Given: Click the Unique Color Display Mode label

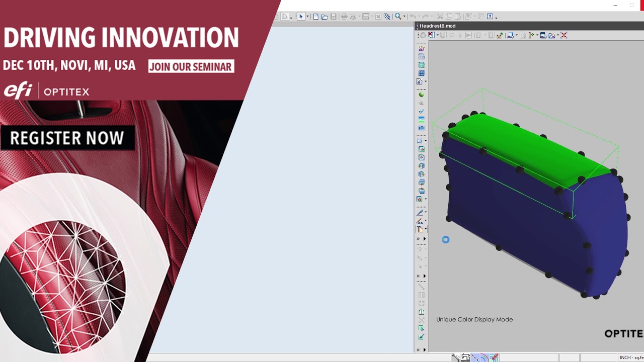Looking at the screenshot, I should (474, 319).
